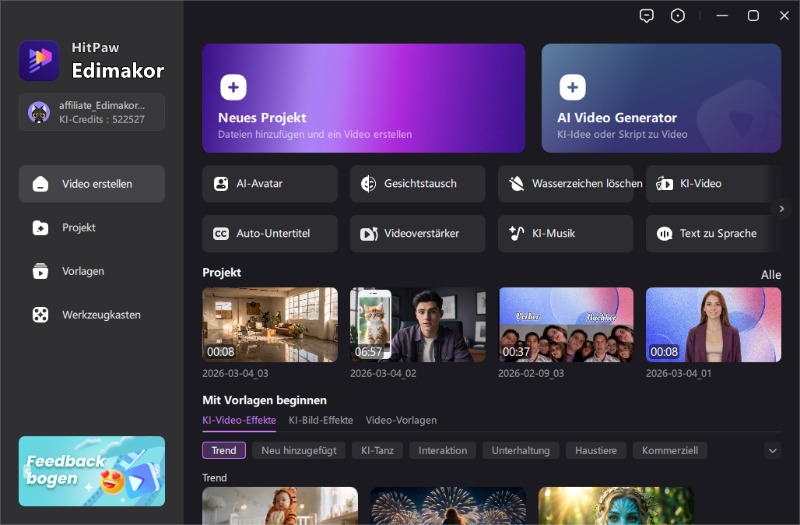Viewport: 800px width, 525px height.
Task: Show more AI tools with right arrow
Action: click(781, 209)
